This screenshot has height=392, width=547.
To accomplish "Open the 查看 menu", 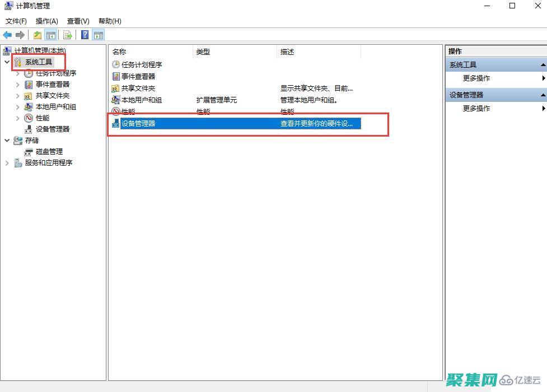I will [78, 21].
